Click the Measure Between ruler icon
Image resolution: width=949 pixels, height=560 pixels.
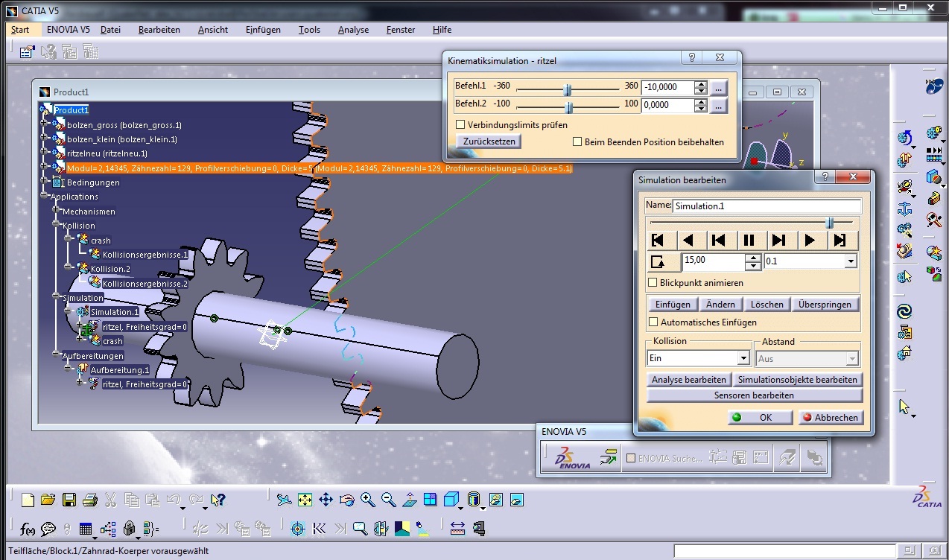457,529
